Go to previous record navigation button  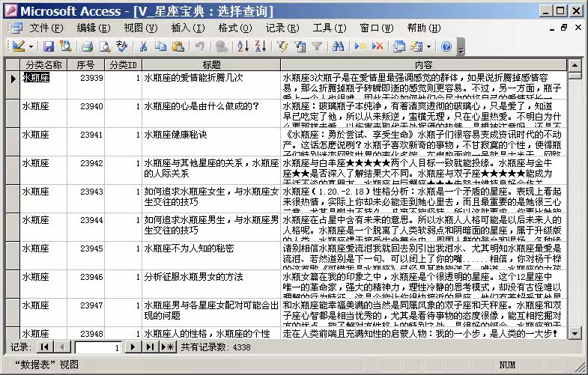[62, 347]
